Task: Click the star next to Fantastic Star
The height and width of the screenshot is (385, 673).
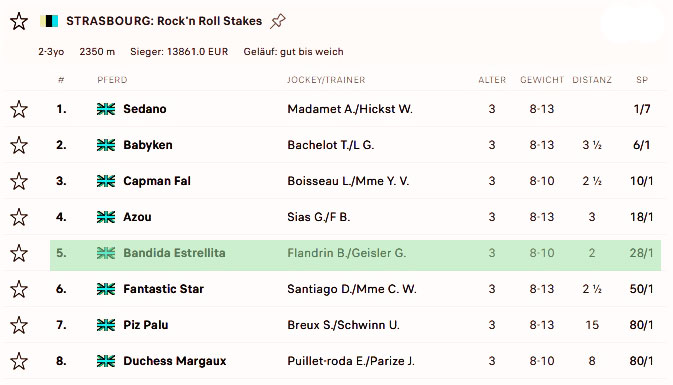Action: tap(19, 289)
